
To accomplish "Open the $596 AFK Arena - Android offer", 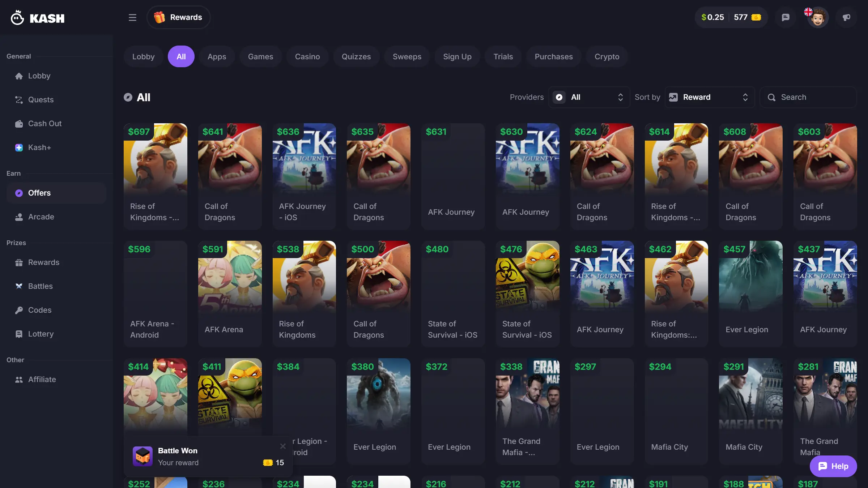I will pyautogui.click(x=156, y=294).
